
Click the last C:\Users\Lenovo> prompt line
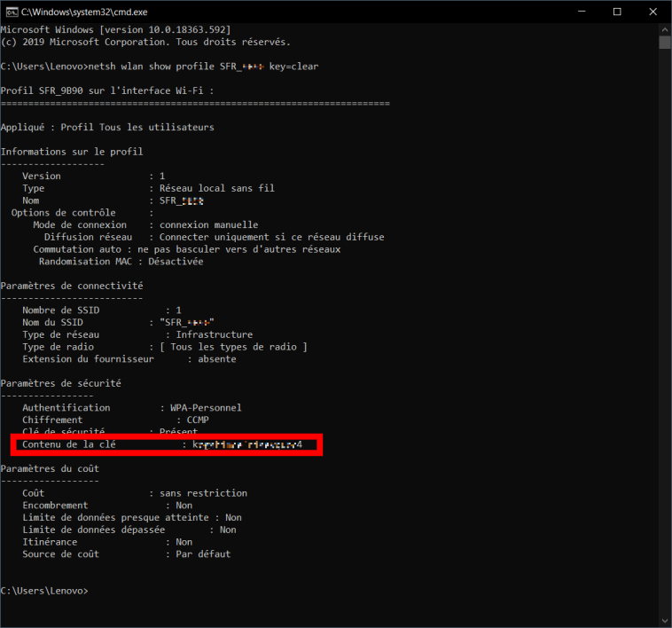[x=44, y=590]
